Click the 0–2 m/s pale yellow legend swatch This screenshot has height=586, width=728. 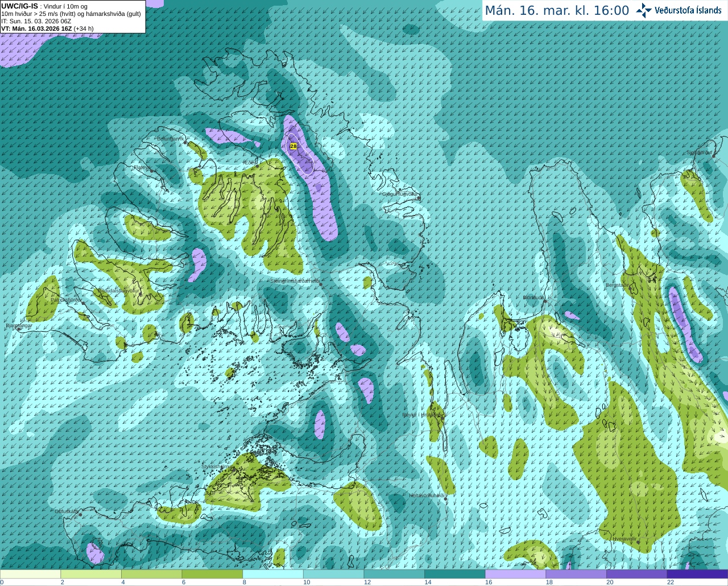pos(30,574)
